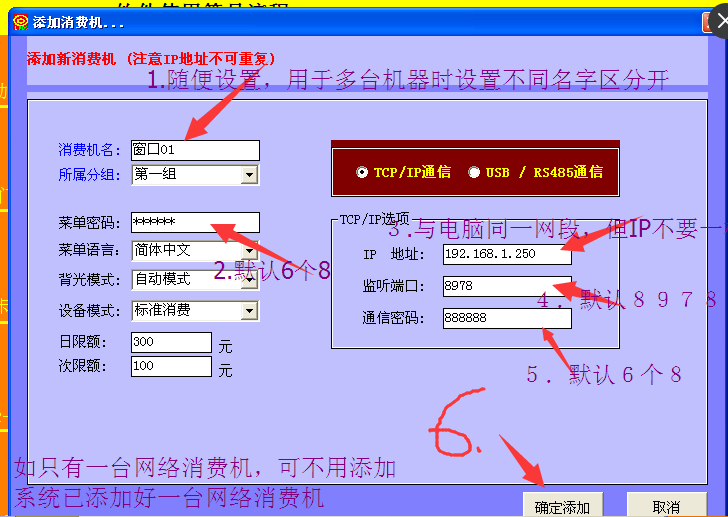Click the 通信密码 field with 888888

pyautogui.click(x=507, y=318)
